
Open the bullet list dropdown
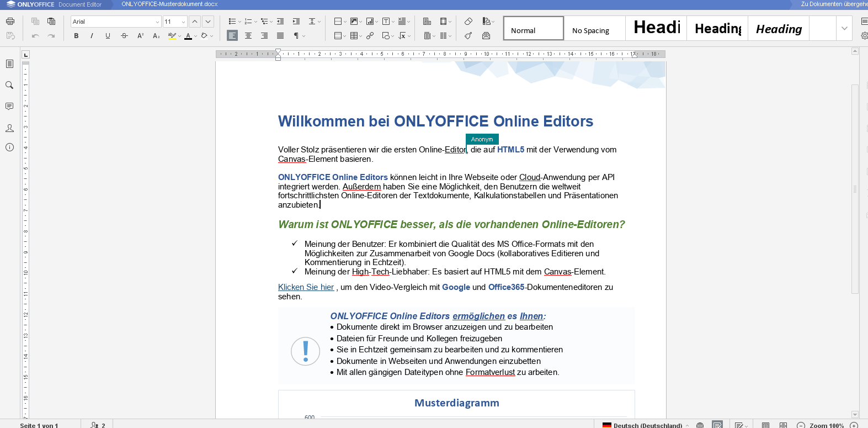pos(239,22)
